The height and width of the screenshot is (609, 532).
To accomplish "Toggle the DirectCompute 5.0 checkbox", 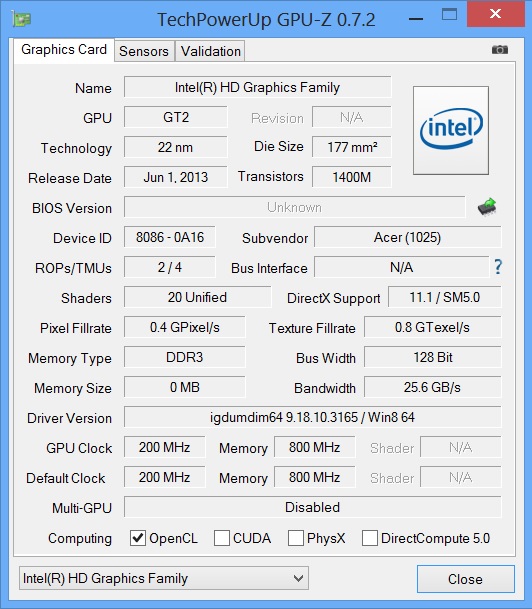I will tap(370, 538).
